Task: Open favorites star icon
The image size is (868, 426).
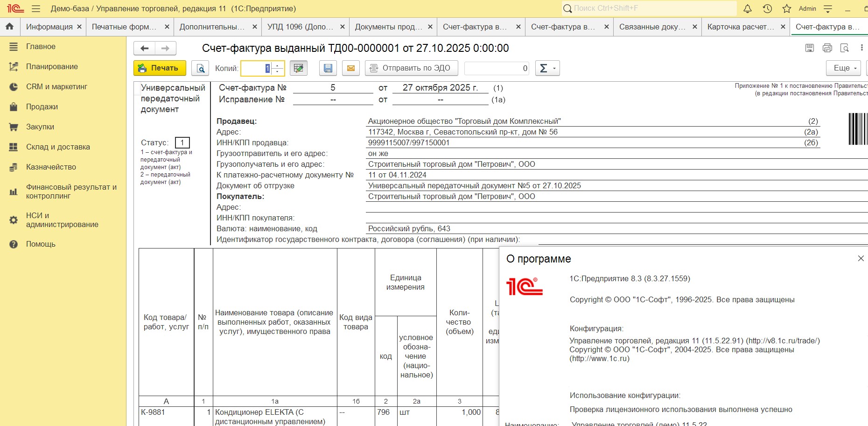Action: [x=787, y=8]
